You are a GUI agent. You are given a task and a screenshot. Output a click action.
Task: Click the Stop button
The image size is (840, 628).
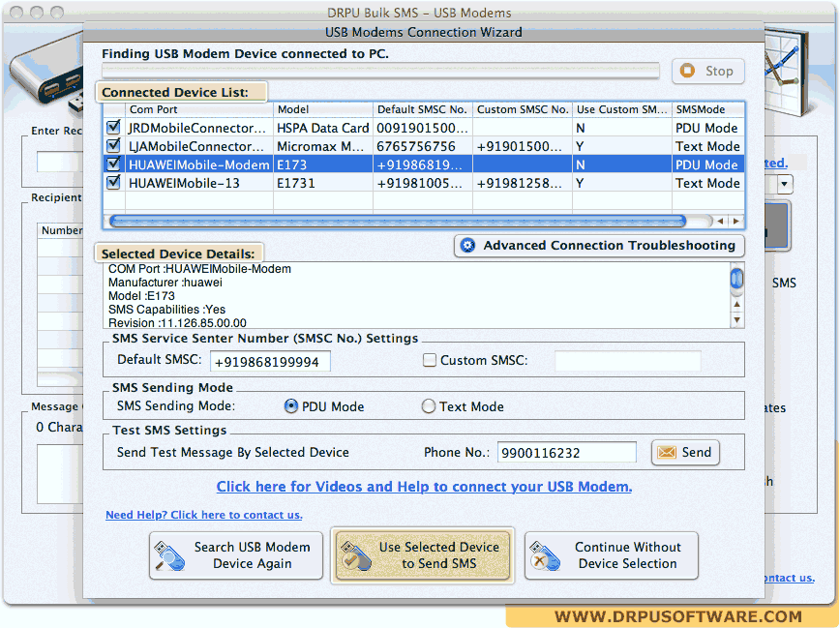(x=707, y=71)
